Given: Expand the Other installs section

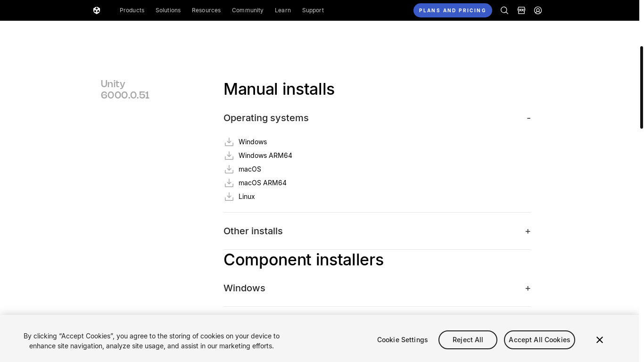Looking at the screenshot, I should (377, 231).
